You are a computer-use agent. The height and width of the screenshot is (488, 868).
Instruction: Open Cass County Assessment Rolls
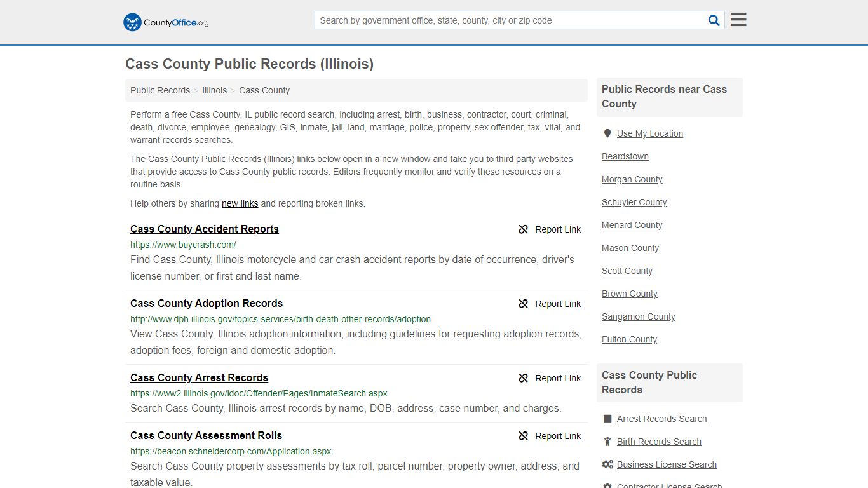(206, 435)
